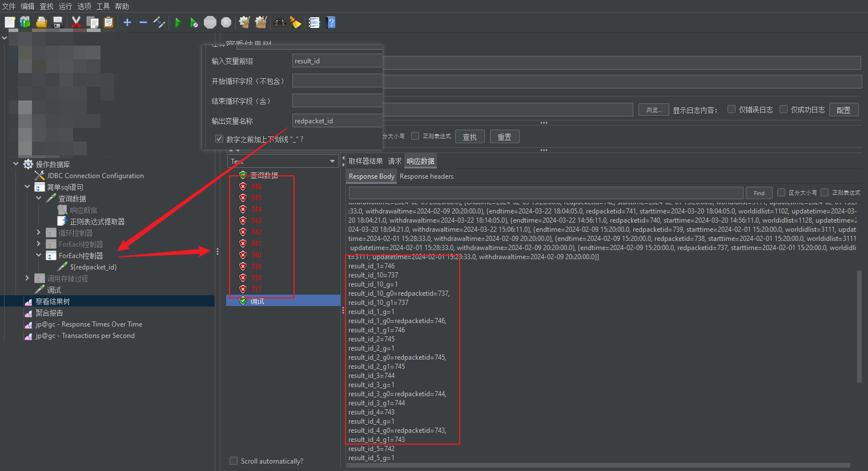Click the Paste clipboard icon
868x471 pixels.
[x=108, y=22]
